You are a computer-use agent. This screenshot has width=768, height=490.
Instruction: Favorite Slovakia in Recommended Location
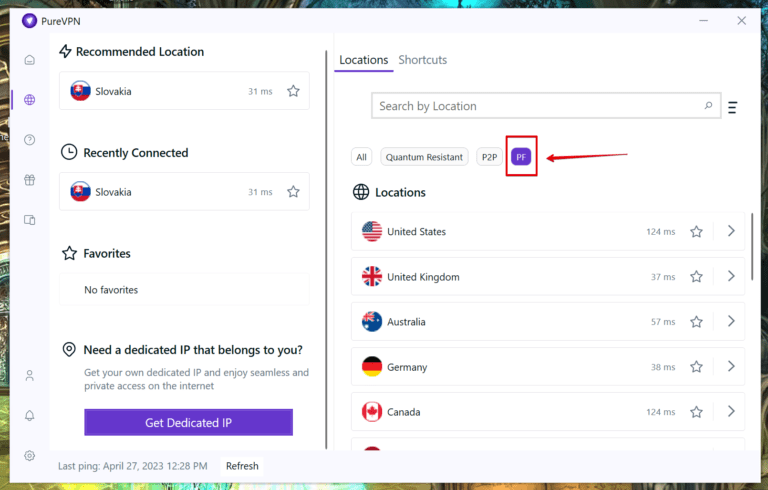click(293, 91)
